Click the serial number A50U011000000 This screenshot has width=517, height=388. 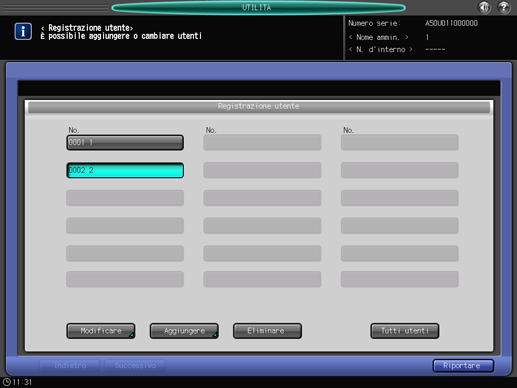point(451,23)
